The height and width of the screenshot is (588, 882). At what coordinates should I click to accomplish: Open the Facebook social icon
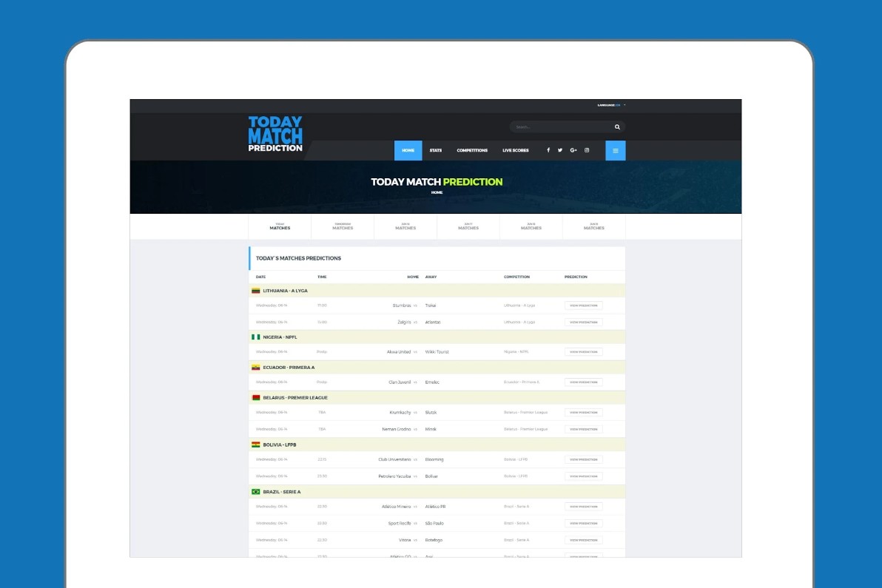(x=548, y=150)
